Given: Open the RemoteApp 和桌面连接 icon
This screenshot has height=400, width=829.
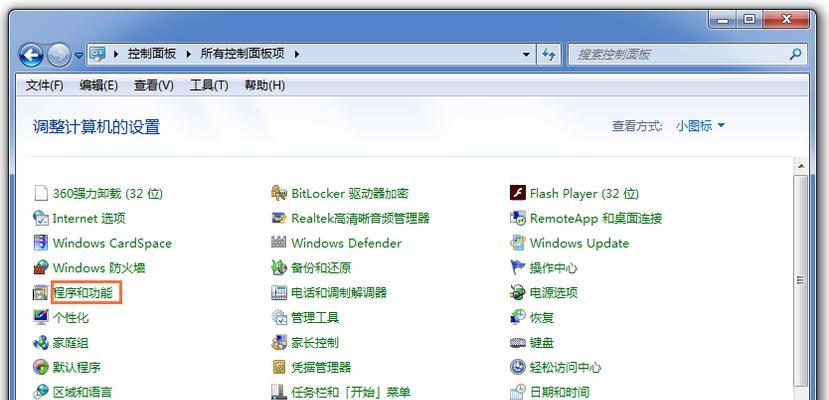Looking at the screenshot, I should click(x=518, y=218).
